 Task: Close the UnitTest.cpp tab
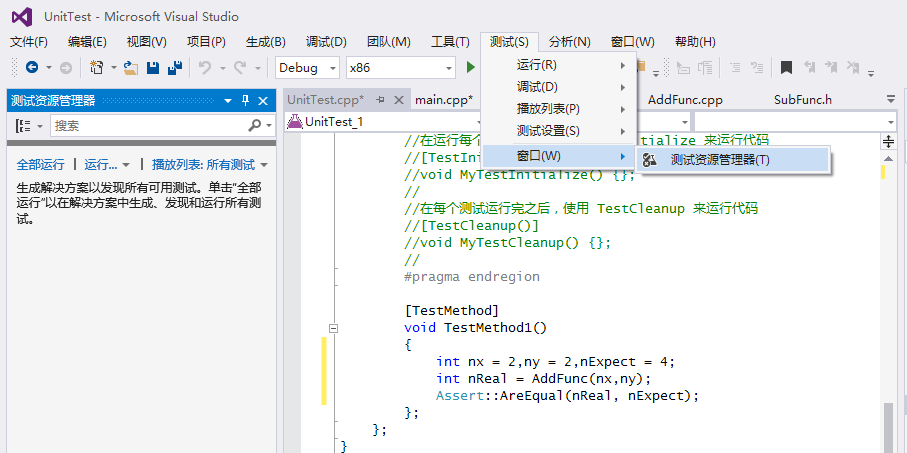coord(399,100)
